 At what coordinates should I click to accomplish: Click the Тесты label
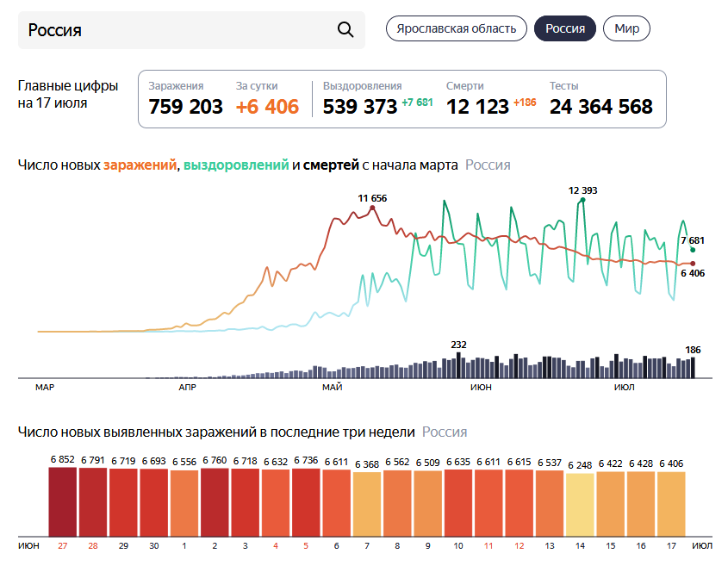[563, 86]
